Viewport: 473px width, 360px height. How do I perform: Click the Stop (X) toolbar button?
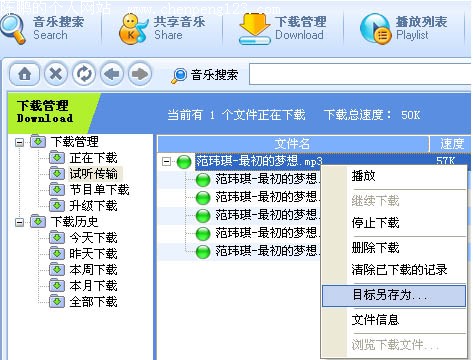pyautogui.click(x=56, y=74)
